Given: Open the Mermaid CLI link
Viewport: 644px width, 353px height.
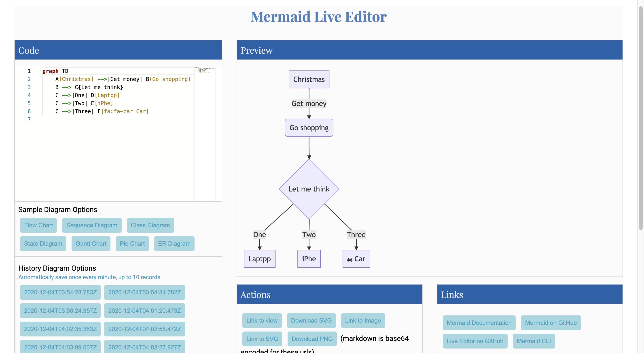Looking at the screenshot, I should pyautogui.click(x=534, y=341).
